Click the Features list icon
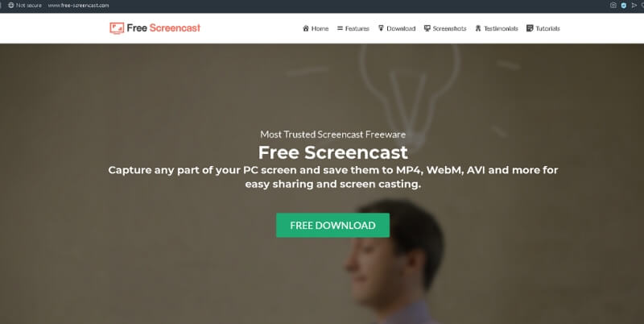The width and height of the screenshot is (644, 324). [x=340, y=28]
